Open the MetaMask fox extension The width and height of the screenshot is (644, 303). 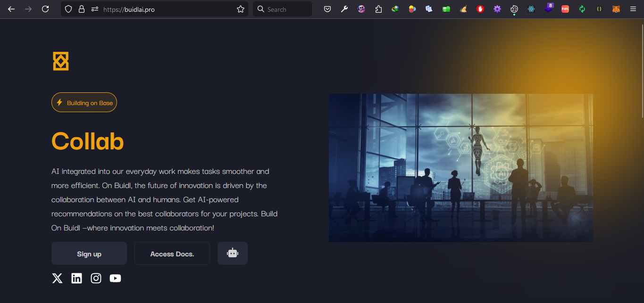(x=616, y=9)
